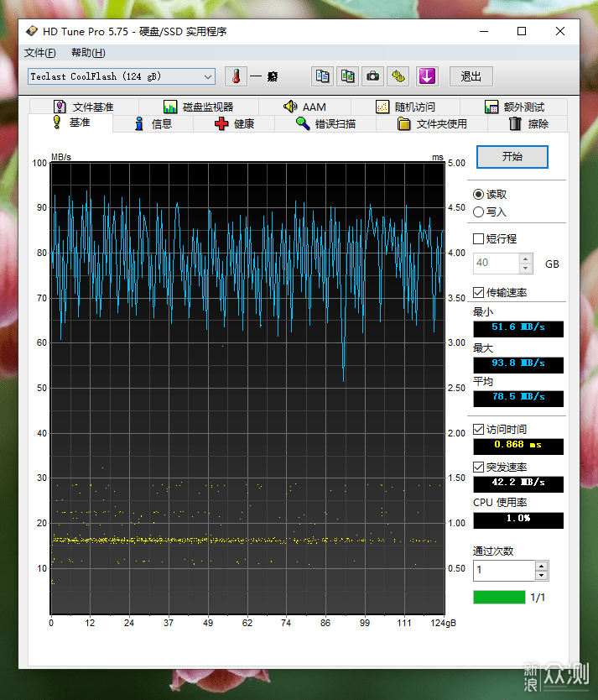Click the green pass progress bar

pos(499,597)
